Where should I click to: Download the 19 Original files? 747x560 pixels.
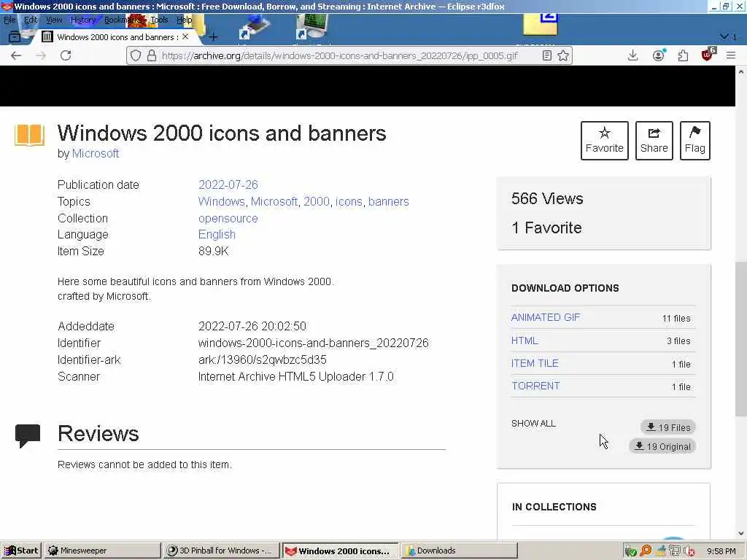point(662,446)
